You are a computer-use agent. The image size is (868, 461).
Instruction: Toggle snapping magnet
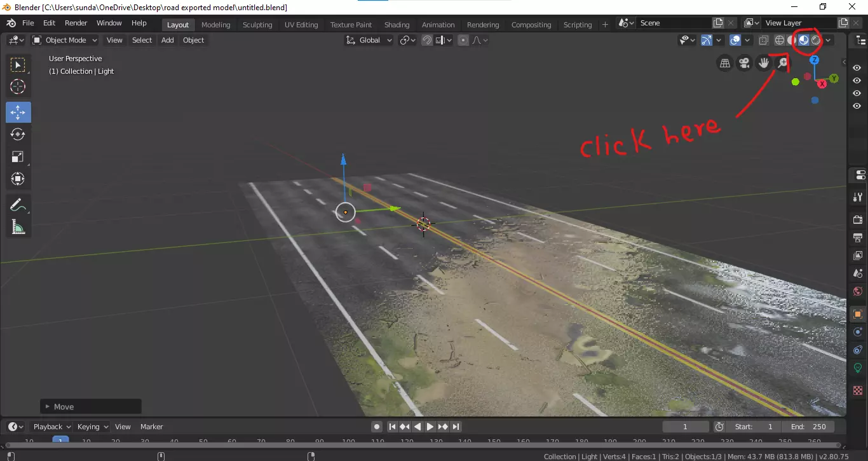click(x=427, y=40)
